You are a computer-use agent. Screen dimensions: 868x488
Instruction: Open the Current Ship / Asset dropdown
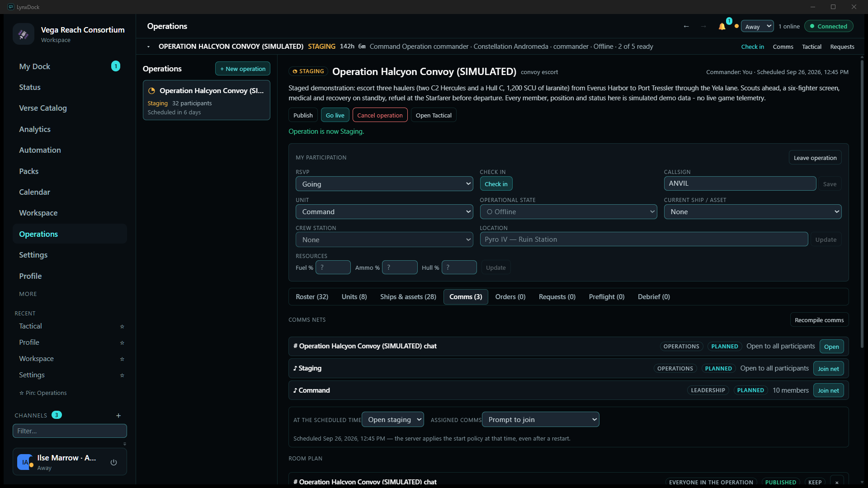coord(752,212)
